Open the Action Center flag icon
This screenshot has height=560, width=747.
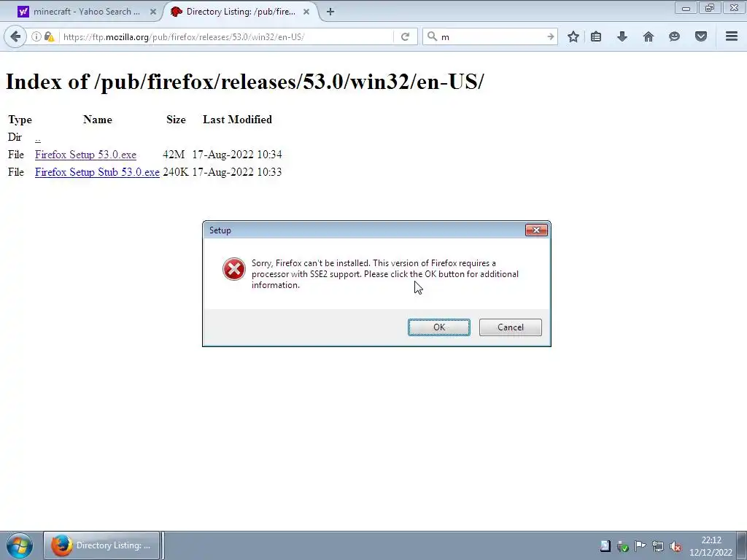click(640, 546)
